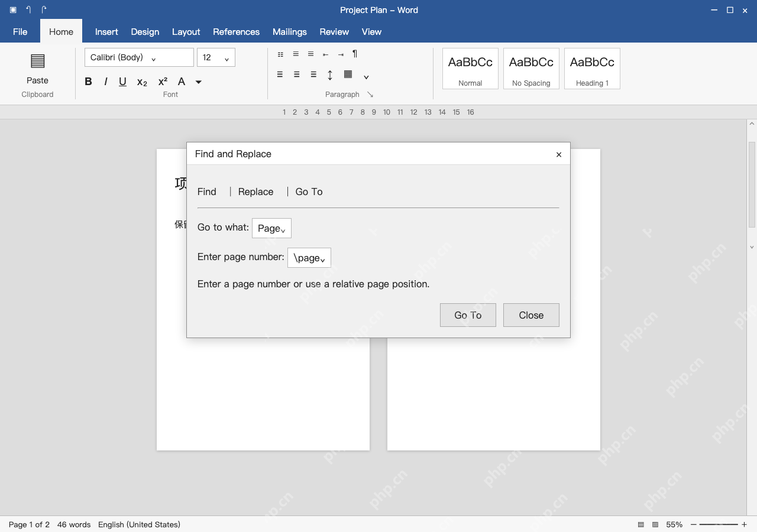Open line spacing vertical arrow icon
Viewport: 757px width, 532px height.
point(330,74)
